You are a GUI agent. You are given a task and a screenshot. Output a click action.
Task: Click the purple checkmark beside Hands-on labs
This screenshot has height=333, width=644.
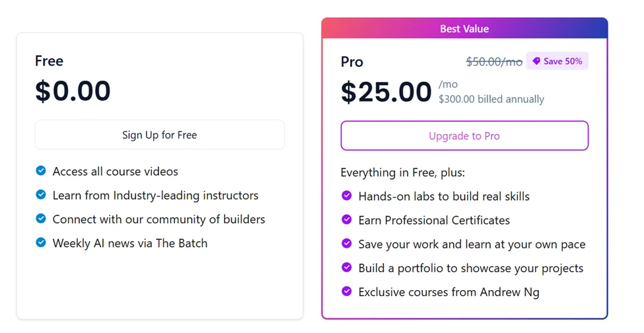coord(347,196)
